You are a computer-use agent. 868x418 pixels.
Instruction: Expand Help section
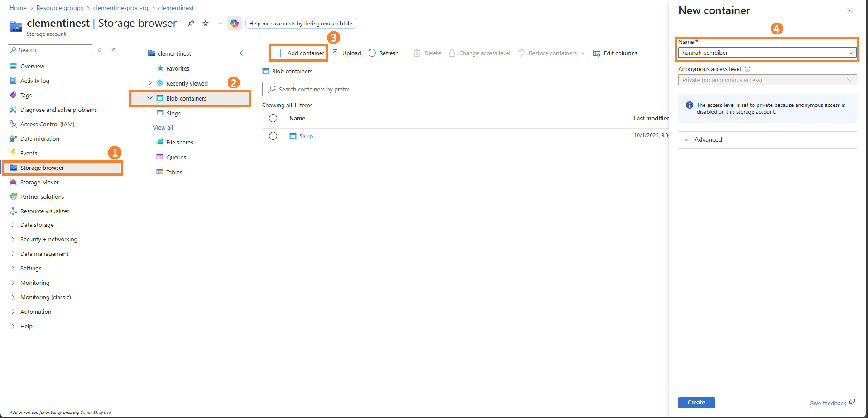click(13, 326)
